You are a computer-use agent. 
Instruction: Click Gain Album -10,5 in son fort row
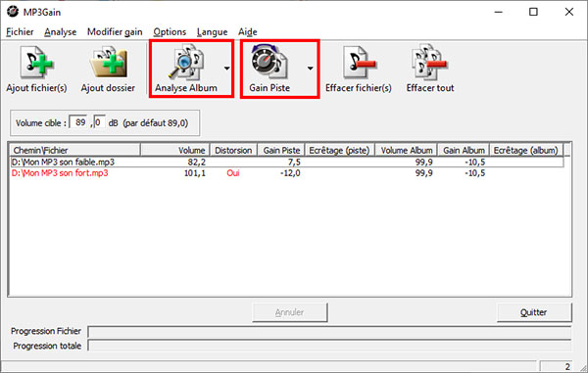click(x=474, y=173)
